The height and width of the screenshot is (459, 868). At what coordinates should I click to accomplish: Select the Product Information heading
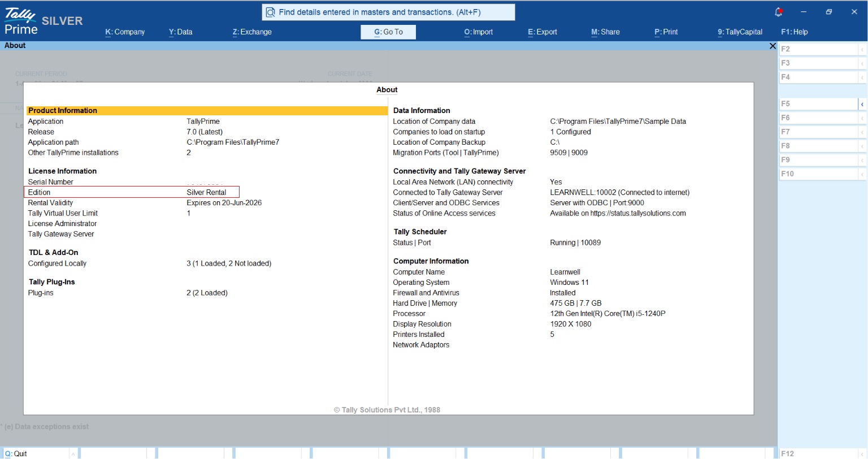point(207,111)
